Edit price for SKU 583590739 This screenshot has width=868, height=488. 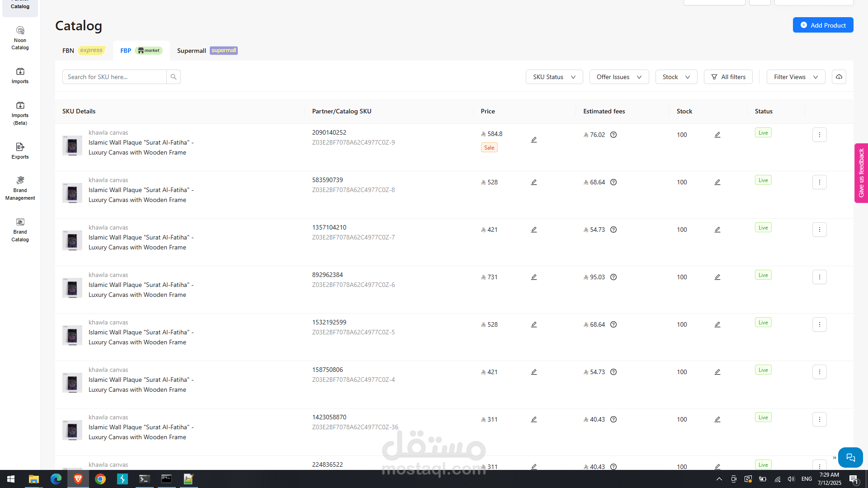(x=534, y=182)
